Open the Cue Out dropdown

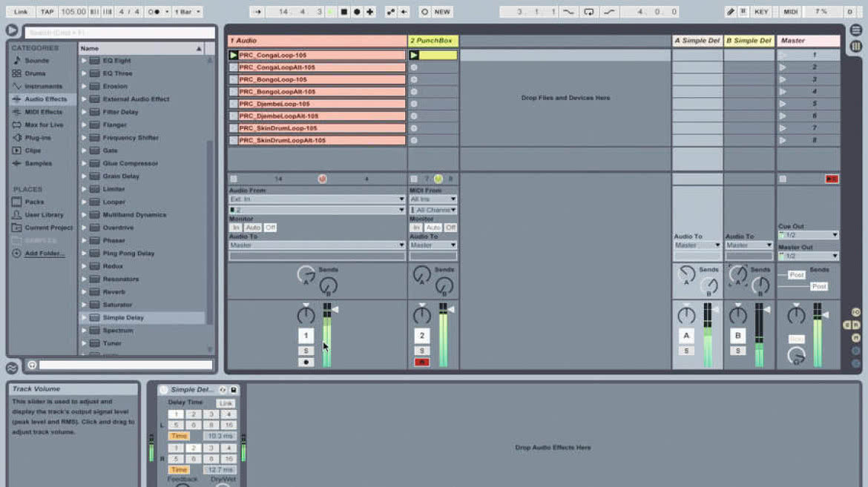[808, 235]
